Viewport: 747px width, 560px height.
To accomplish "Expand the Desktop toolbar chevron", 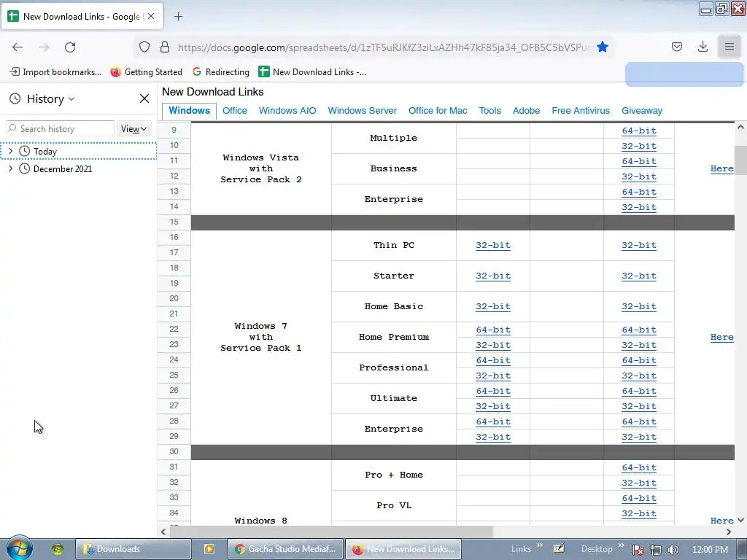I will [x=622, y=545].
